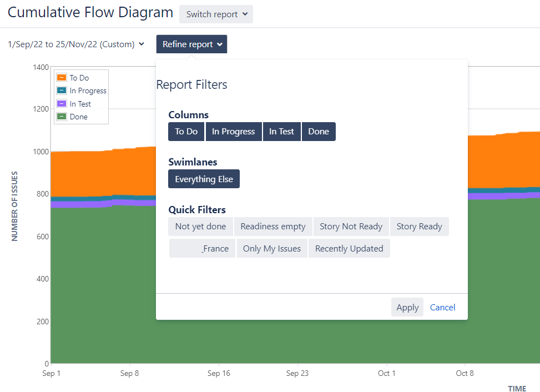Enable the Not yet done quick filter

[200, 227]
